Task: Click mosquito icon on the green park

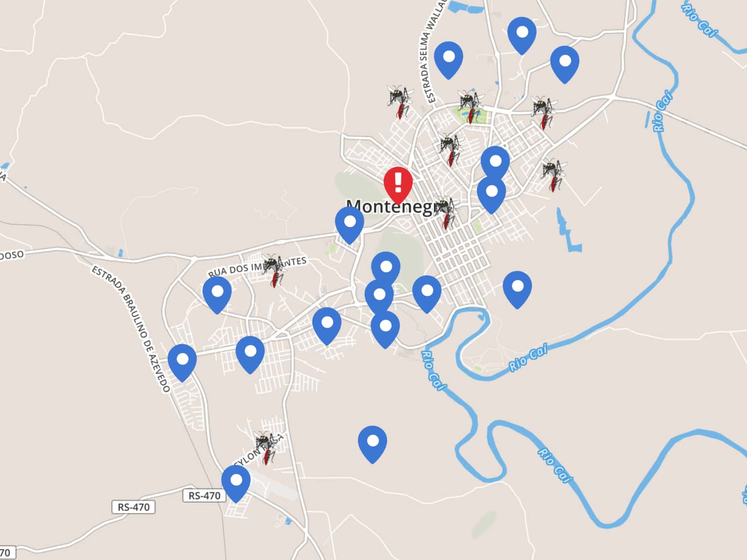Action: click(469, 106)
